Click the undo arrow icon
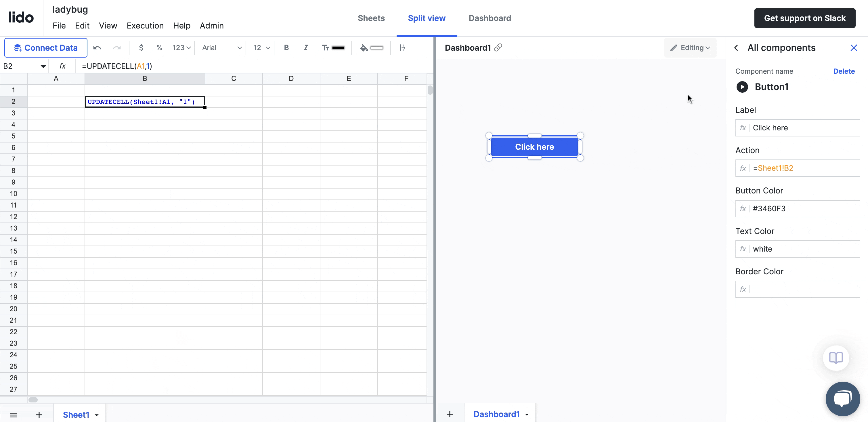 click(97, 48)
